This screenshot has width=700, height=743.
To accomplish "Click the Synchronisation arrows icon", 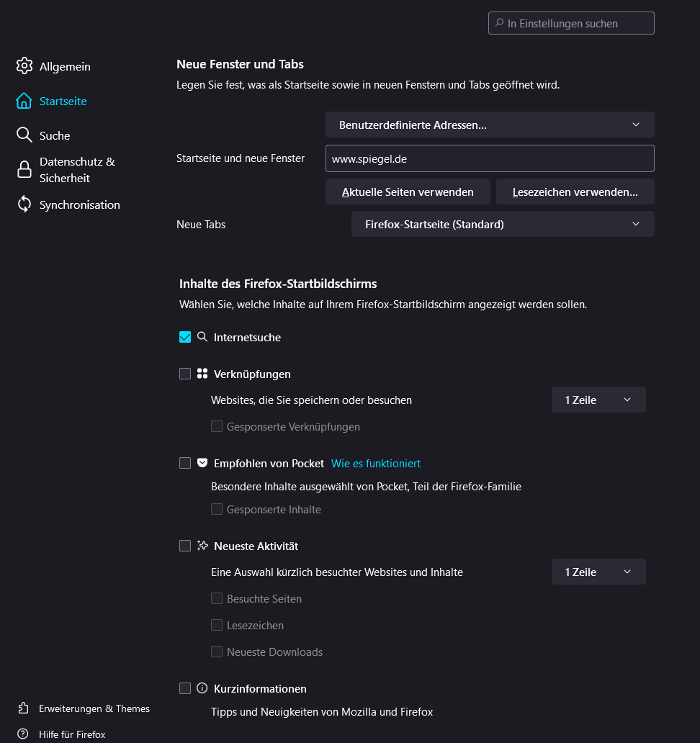I will click(x=24, y=204).
